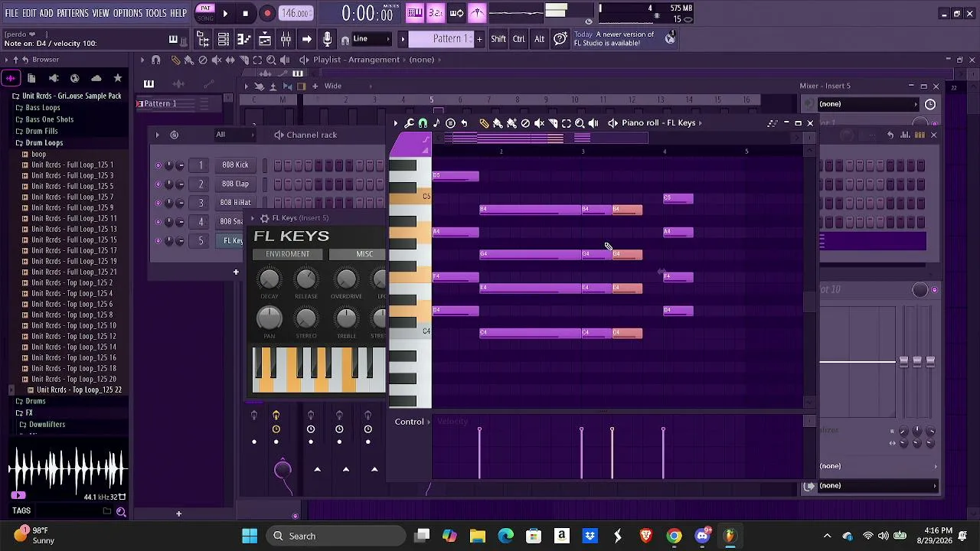
Task: Select the mute tool in Piano roll
Action: coord(539,123)
